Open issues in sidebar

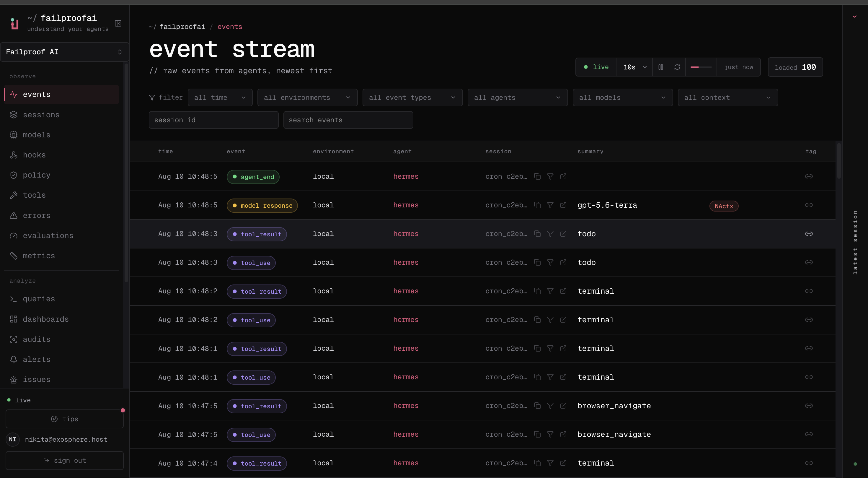pyautogui.click(x=61, y=380)
